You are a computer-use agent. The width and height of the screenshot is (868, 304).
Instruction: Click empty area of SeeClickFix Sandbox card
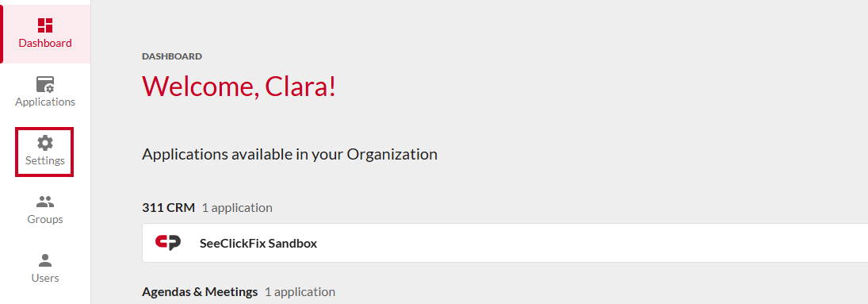pyautogui.click(x=553, y=243)
